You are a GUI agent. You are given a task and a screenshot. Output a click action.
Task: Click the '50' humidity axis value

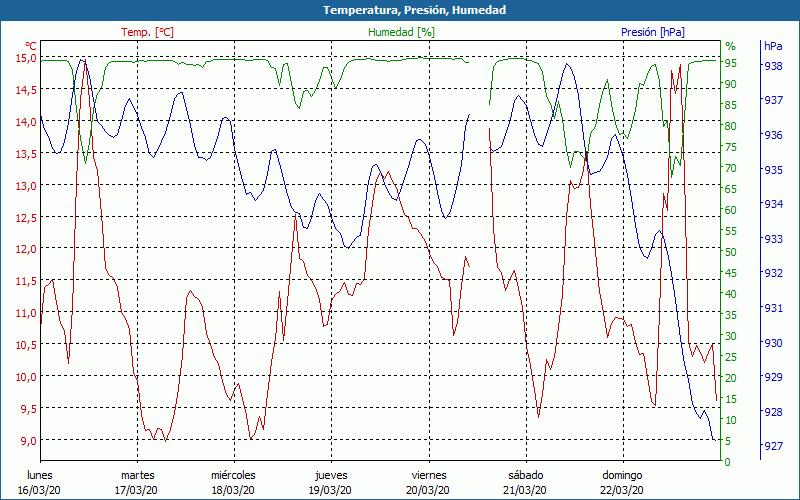[x=731, y=252]
